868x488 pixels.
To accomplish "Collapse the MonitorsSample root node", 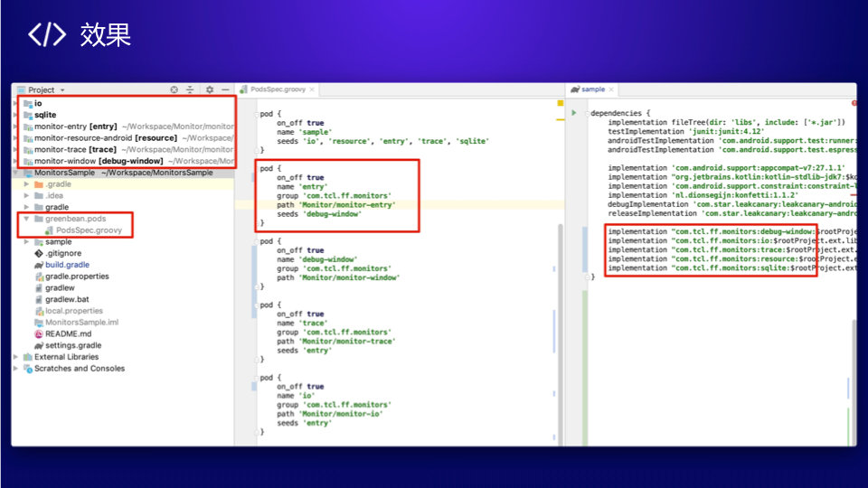I will point(15,173).
